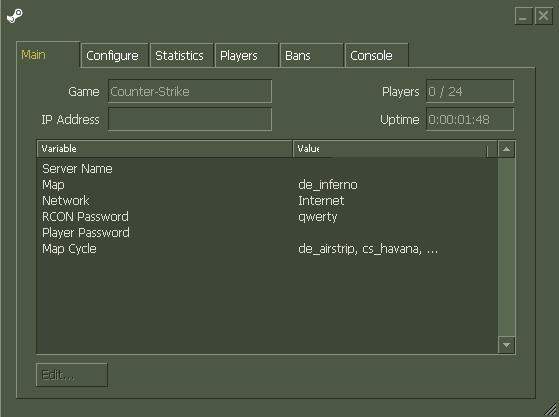
Task: Click the vertical scrollbar track in the list
Action: pos(506,247)
